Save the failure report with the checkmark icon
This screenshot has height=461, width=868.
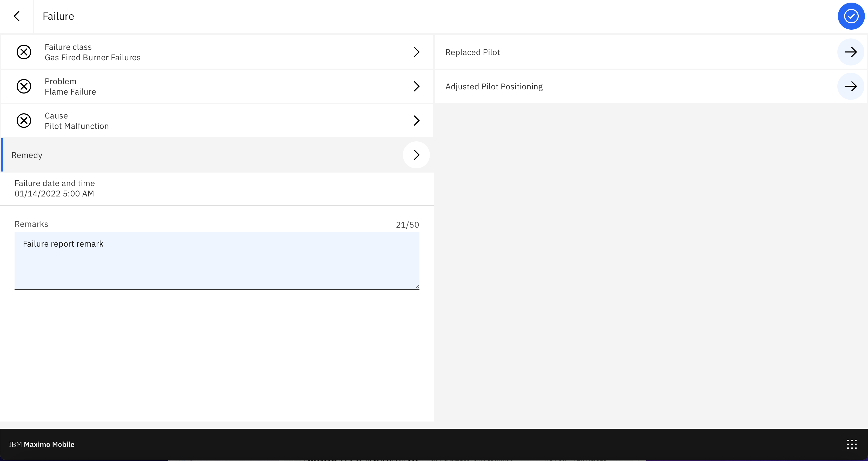[x=851, y=16]
